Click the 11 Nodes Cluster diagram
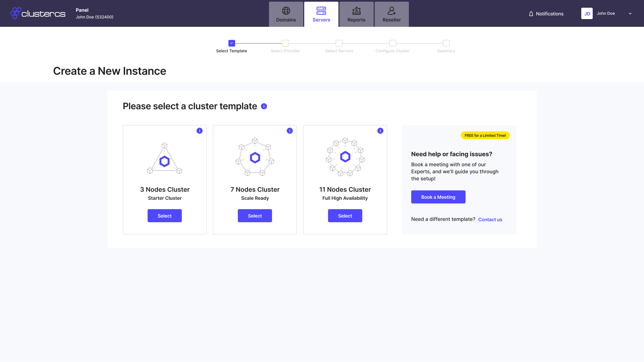Screen dimensions: 644x362 coord(345,157)
